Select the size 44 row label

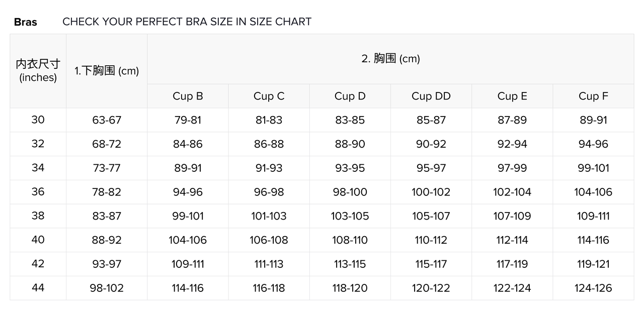38,288
